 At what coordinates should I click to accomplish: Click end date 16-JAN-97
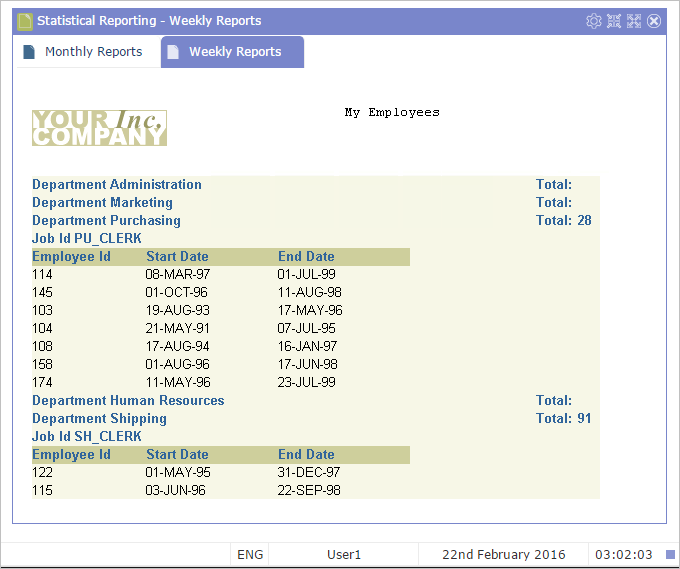(307, 347)
